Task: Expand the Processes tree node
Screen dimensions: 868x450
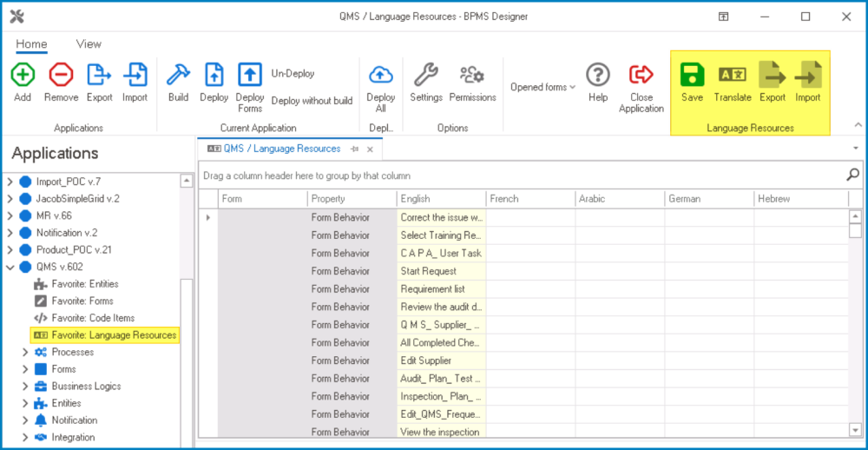Action: tap(24, 353)
